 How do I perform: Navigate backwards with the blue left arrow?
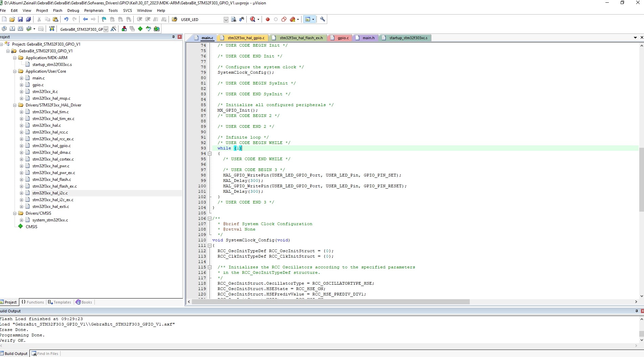tap(85, 19)
